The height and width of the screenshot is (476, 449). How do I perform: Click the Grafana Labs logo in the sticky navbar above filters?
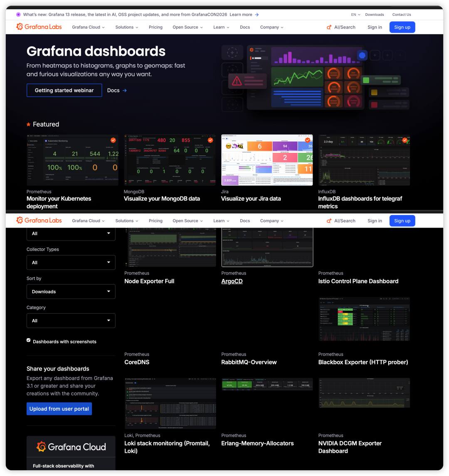39,221
